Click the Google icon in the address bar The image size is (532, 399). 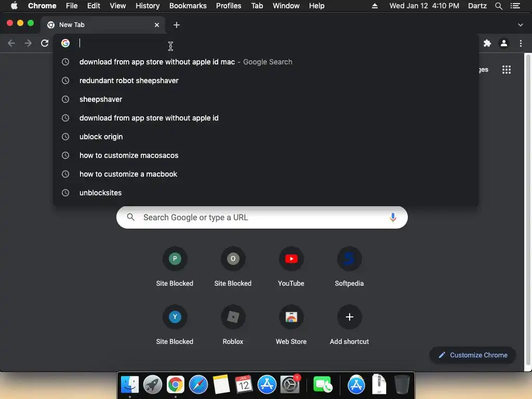[x=65, y=43]
